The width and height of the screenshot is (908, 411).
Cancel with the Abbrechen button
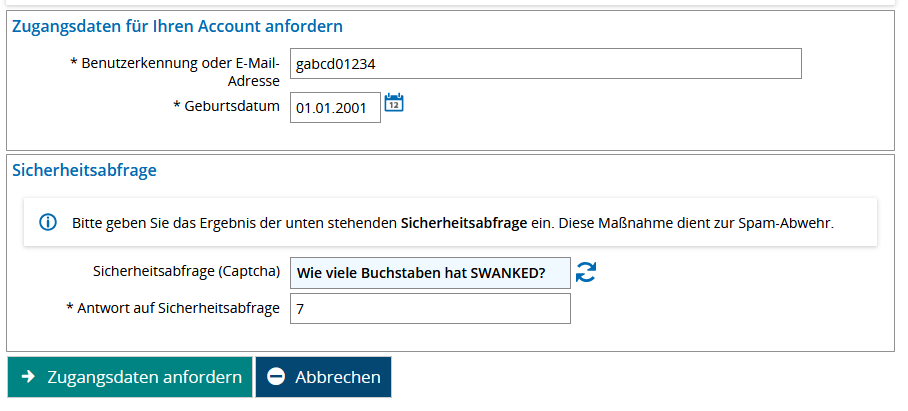[x=323, y=377]
